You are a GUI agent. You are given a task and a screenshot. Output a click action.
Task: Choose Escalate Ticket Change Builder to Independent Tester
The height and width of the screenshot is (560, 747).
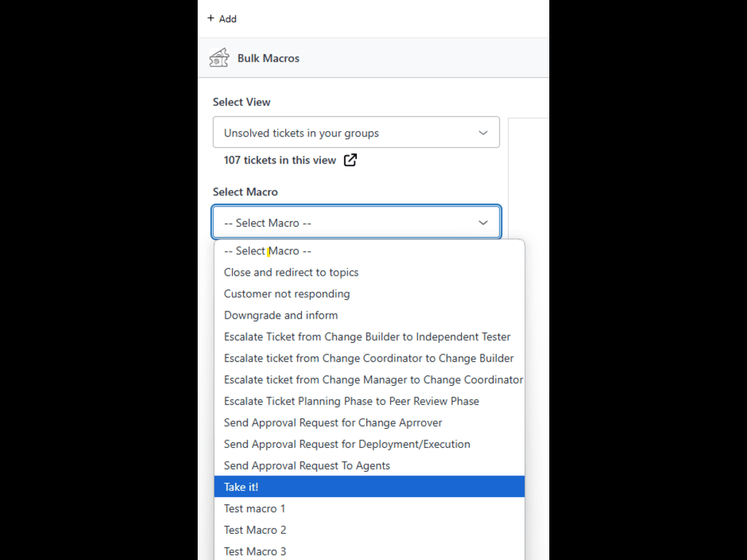[367, 337]
